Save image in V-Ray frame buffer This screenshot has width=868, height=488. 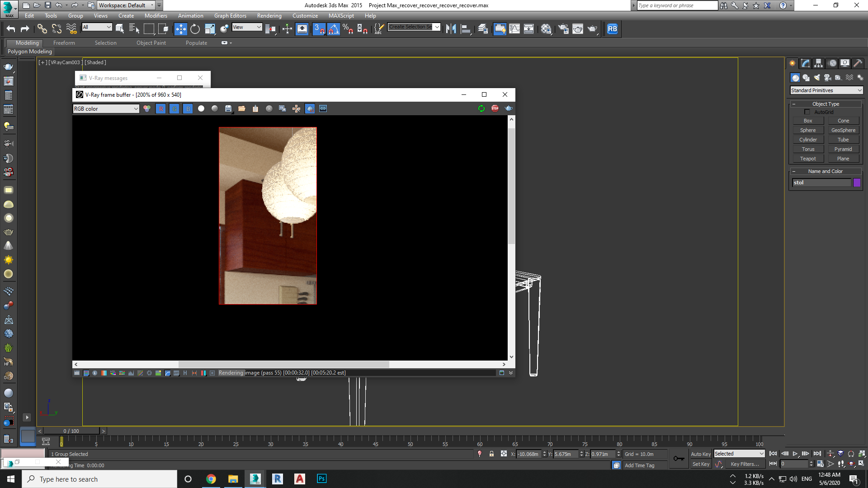click(x=228, y=108)
